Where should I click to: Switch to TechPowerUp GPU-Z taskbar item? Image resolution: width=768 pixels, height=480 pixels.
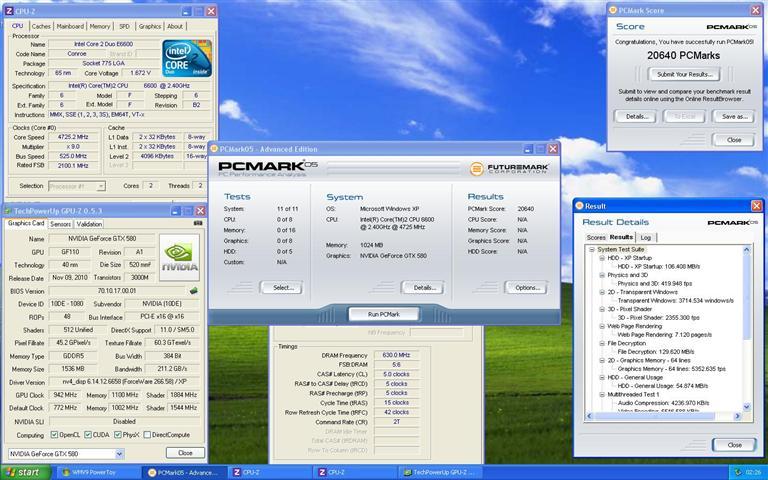440,473
